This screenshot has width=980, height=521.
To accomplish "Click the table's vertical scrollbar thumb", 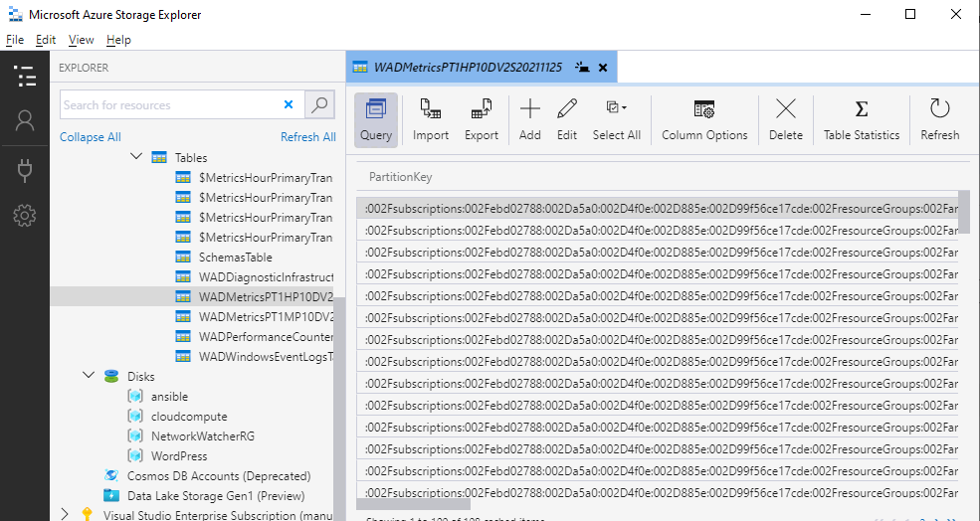I will [x=964, y=211].
